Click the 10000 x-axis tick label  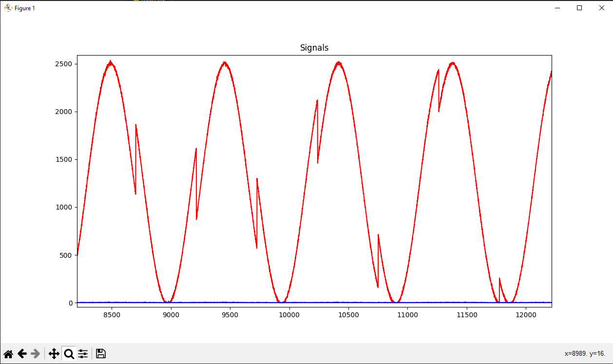[290, 315]
